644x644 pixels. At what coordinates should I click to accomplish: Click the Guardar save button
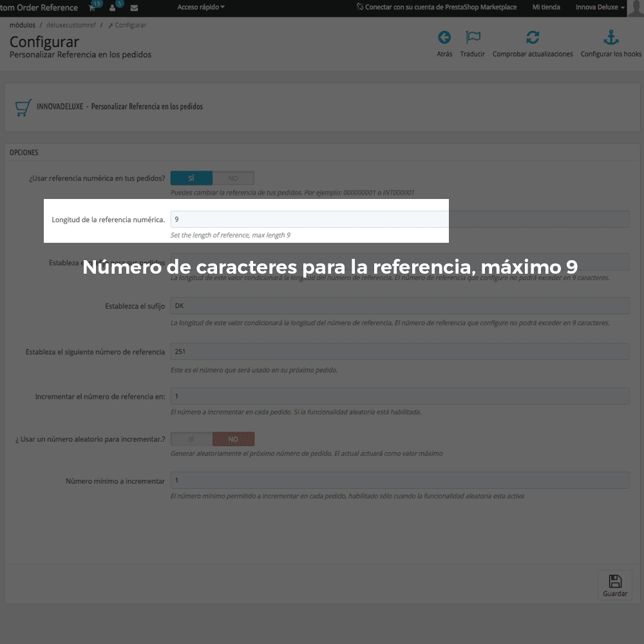(x=615, y=585)
